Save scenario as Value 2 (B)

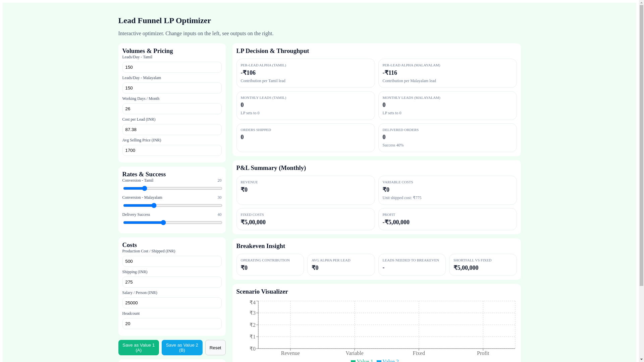[182, 348]
